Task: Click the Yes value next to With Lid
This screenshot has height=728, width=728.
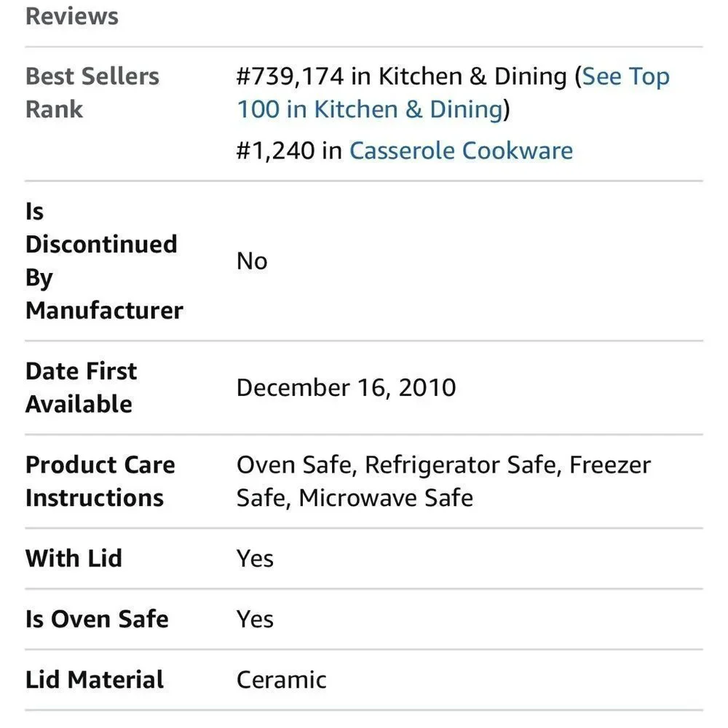Action: click(x=255, y=558)
